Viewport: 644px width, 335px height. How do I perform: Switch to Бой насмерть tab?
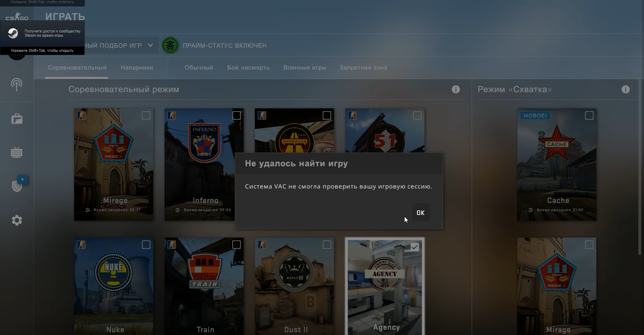tap(249, 67)
